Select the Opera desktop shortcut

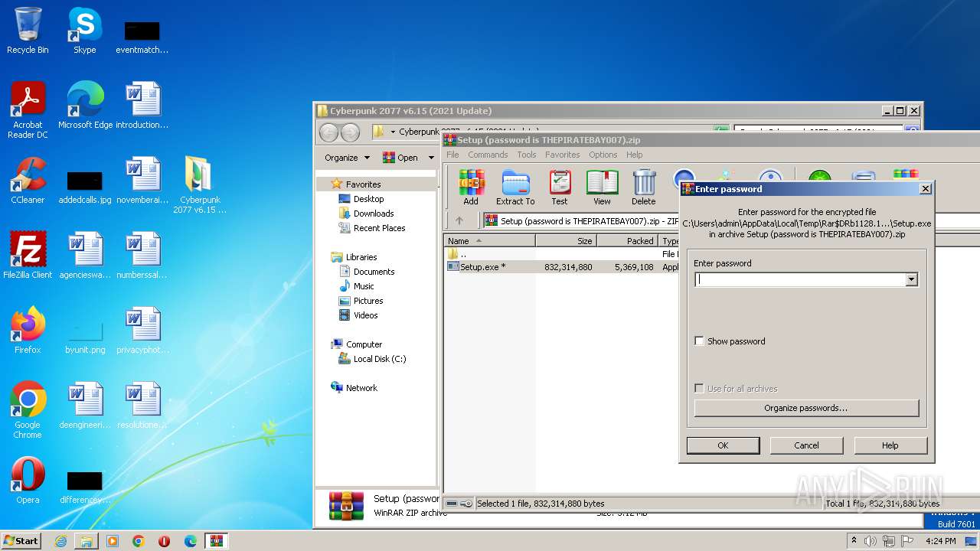(x=28, y=481)
